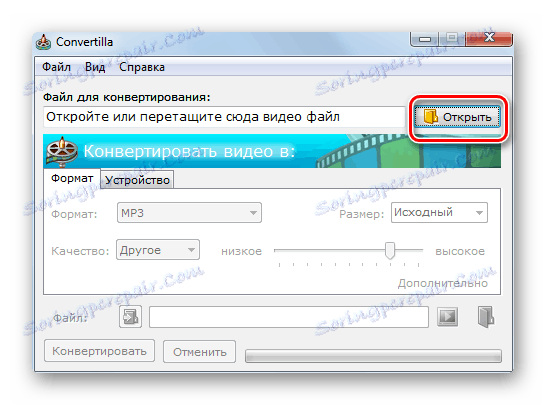
Task: Expand the Качество Другое dropdown
Action: pos(158,249)
